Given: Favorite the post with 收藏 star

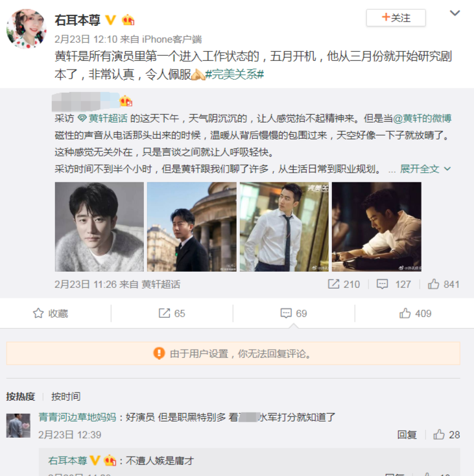Looking at the screenshot, I should (x=51, y=313).
